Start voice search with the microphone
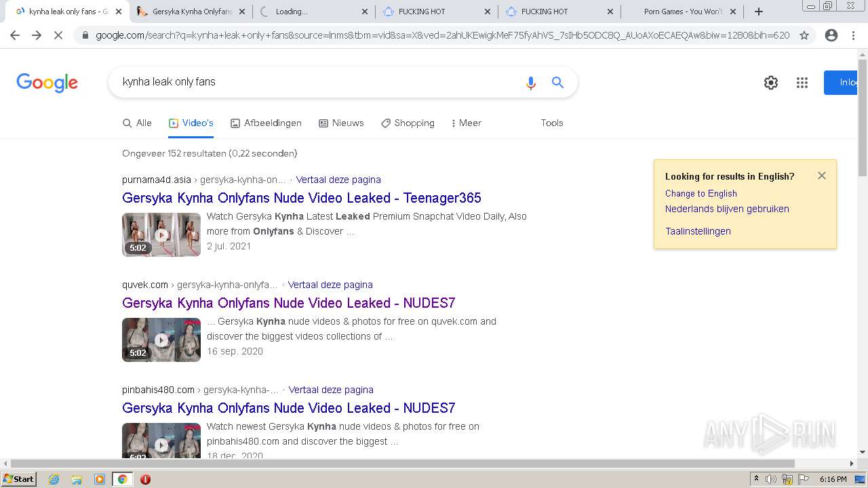 pyautogui.click(x=531, y=82)
